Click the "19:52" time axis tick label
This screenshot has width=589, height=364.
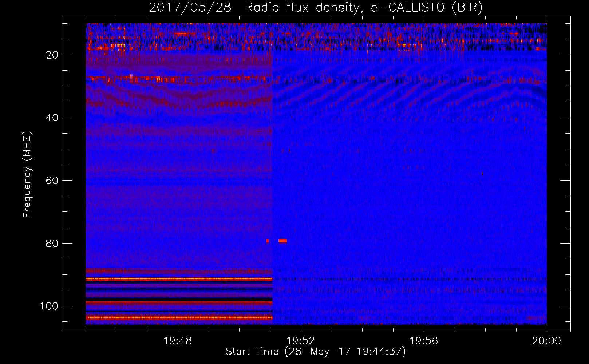click(x=301, y=341)
